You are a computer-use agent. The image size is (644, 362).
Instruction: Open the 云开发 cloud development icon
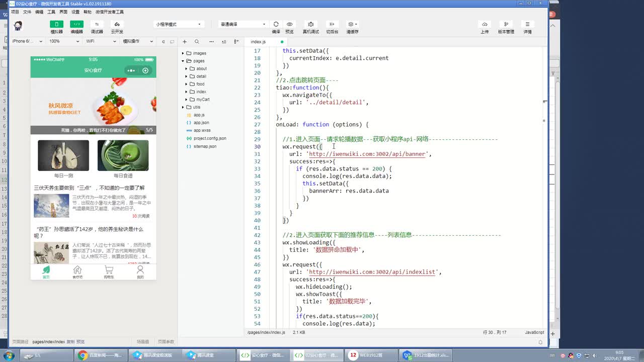(x=117, y=24)
